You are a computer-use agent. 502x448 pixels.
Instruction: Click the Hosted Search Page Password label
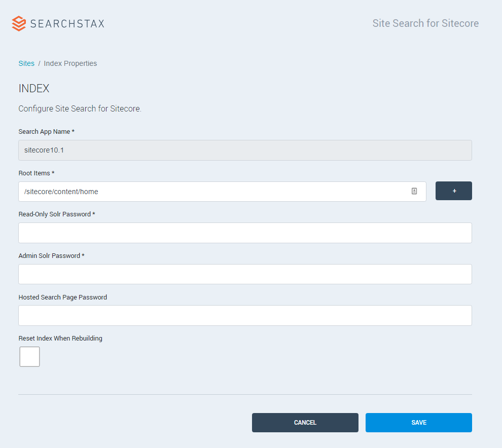63,297
